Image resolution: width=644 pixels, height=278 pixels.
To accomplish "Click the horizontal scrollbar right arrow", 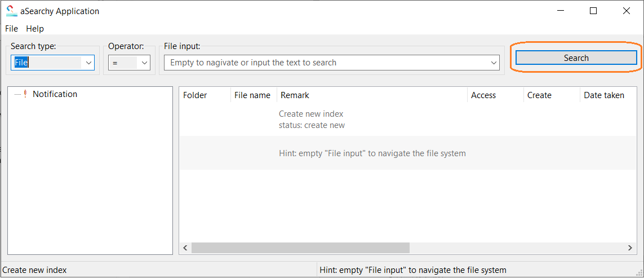I will click(630, 248).
